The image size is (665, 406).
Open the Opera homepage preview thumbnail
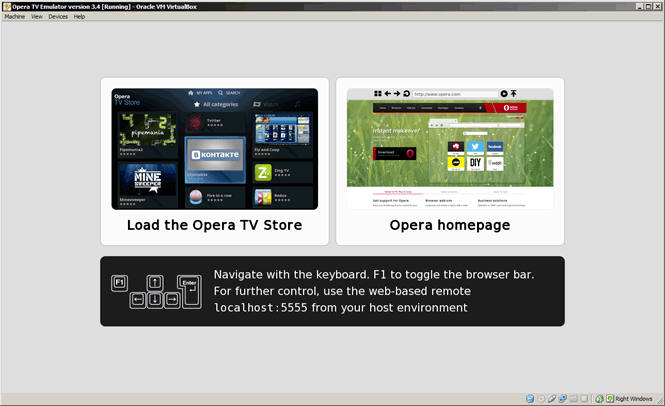coord(450,149)
